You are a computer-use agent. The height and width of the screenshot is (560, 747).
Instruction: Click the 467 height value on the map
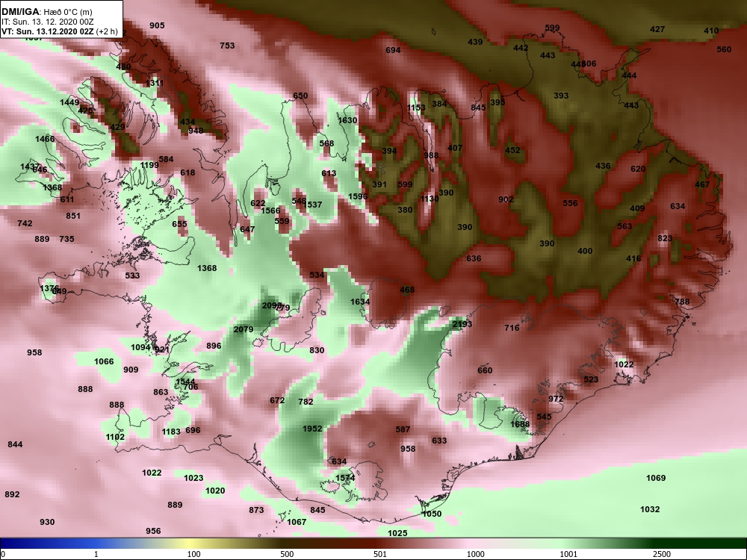tap(702, 184)
